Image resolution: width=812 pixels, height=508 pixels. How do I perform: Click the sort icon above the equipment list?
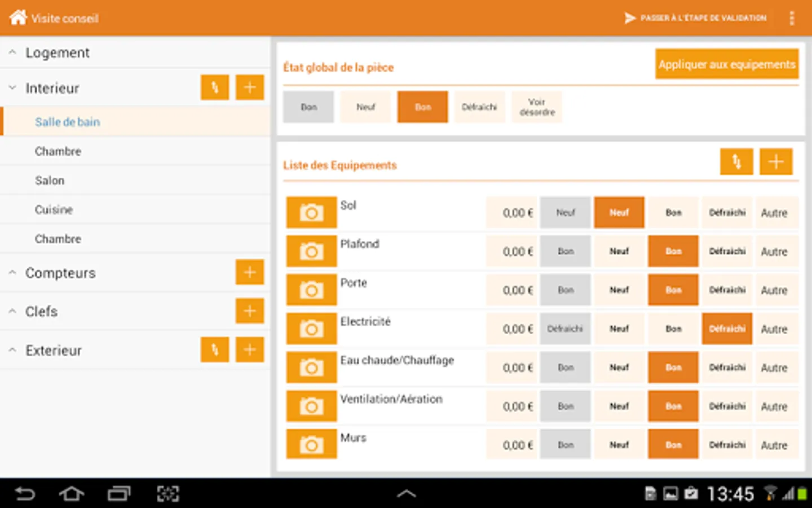[x=736, y=162]
